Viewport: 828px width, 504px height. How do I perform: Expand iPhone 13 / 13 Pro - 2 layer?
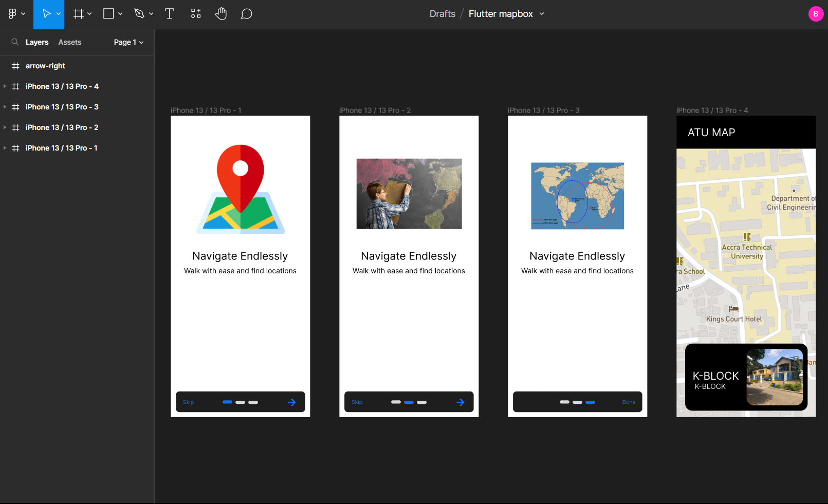click(x=5, y=127)
